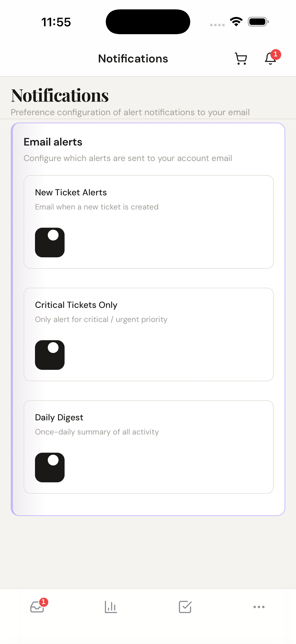This screenshot has height=644, width=296.
Task: Open the bar chart analytics tab
Action: [x=111, y=607]
